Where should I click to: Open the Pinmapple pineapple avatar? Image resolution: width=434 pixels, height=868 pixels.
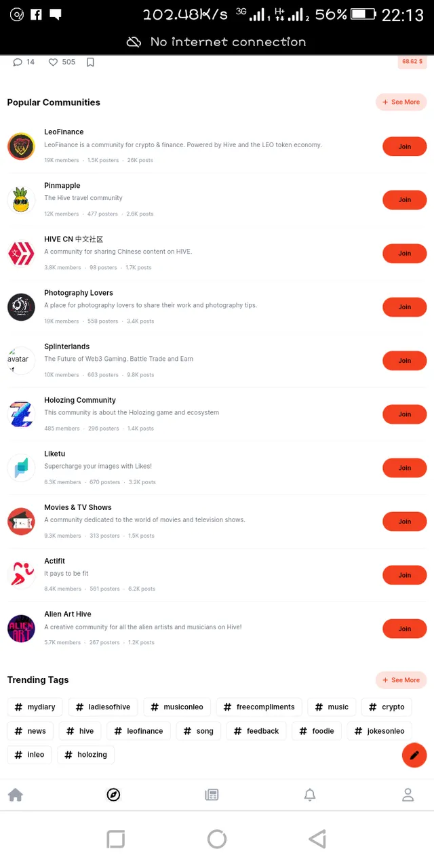pos(21,200)
